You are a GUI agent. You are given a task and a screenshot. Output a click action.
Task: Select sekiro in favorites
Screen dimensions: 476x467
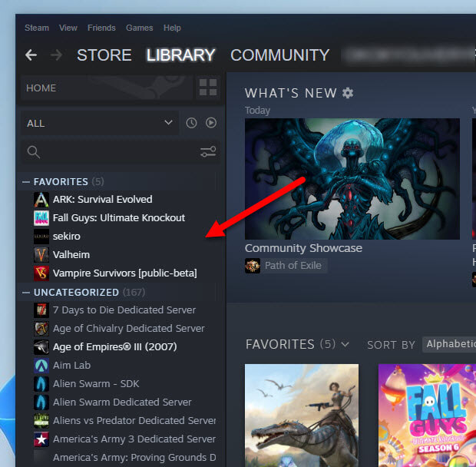(67, 237)
